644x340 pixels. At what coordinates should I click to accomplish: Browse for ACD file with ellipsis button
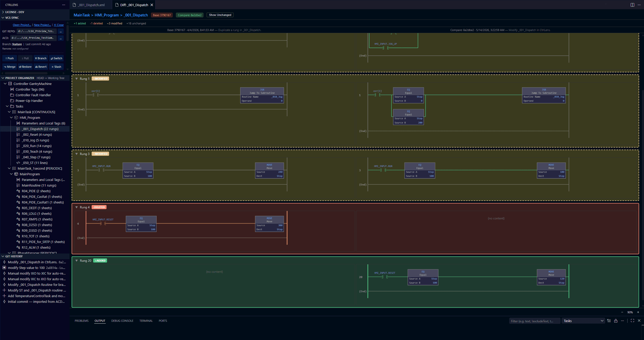tap(61, 38)
